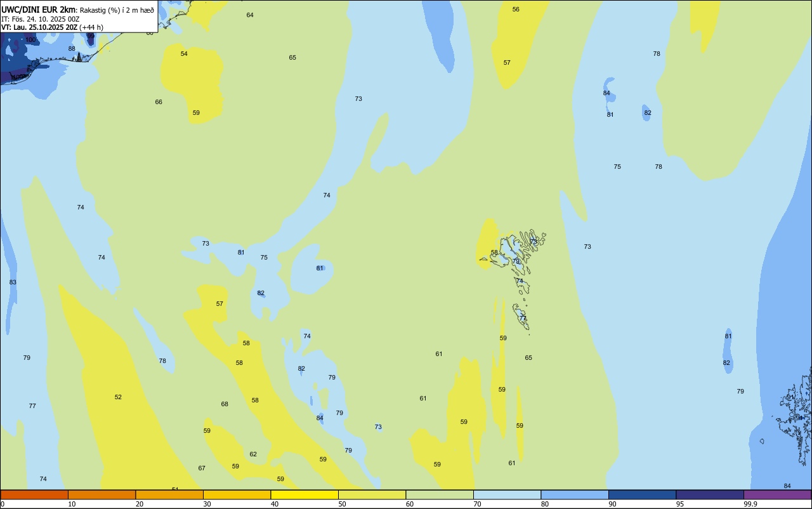Click legend tick label "70"
Viewport: 812px width, 509px height.
click(x=477, y=504)
